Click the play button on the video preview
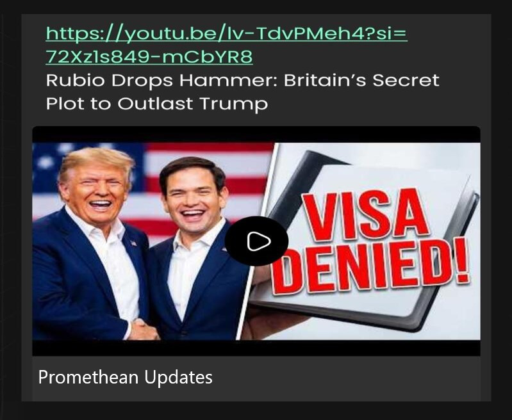The width and height of the screenshot is (512, 420). point(256,241)
